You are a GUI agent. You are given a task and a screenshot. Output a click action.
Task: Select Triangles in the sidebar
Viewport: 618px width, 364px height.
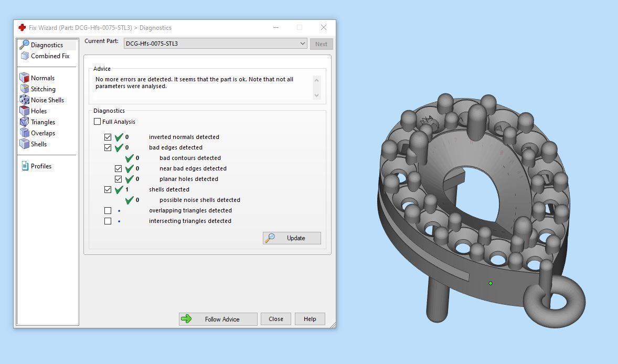pyautogui.click(x=43, y=122)
